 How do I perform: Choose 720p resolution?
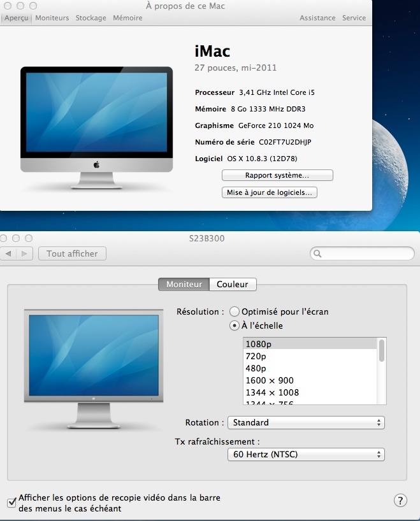click(x=310, y=356)
